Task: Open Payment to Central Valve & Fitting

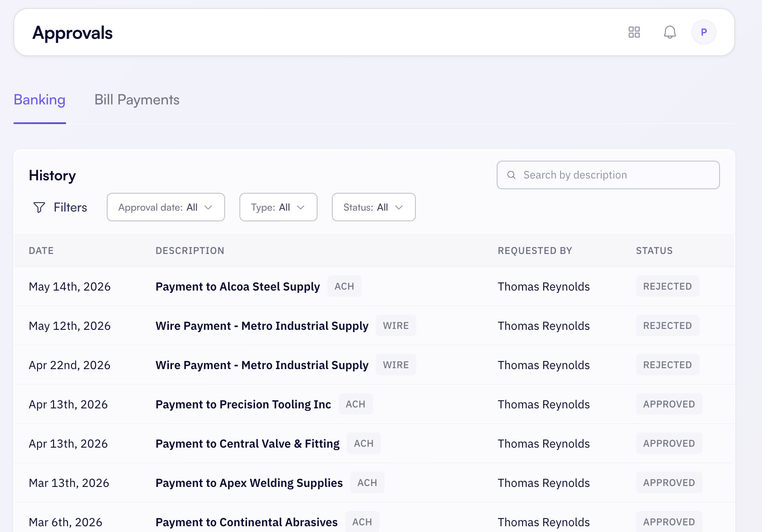Action: pyautogui.click(x=247, y=444)
